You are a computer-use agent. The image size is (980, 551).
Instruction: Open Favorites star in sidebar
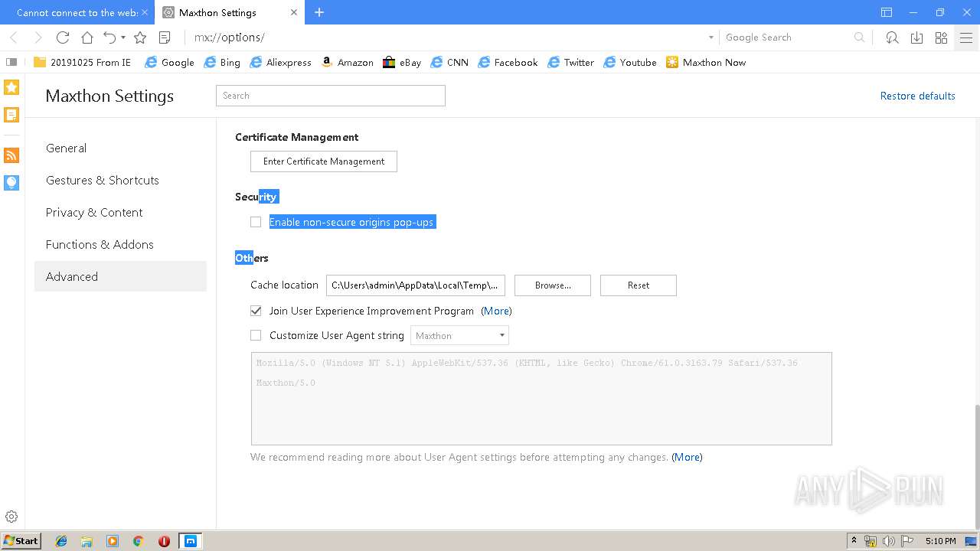pyautogui.click(x=11, y=87)
